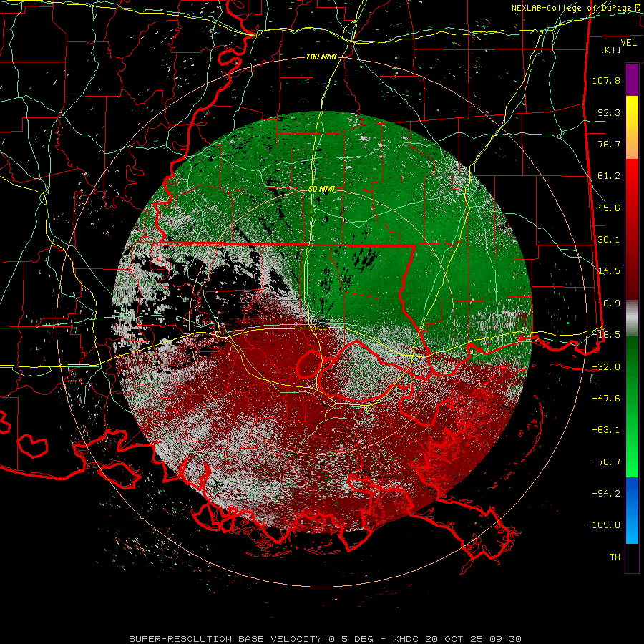Click the 14.5 velocity legend value
The image size is (644, 644).
(609, 271)
